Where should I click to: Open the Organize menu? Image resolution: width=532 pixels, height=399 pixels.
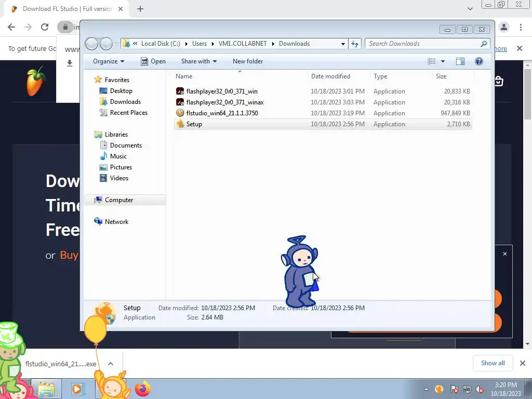(x=109, y=61)
